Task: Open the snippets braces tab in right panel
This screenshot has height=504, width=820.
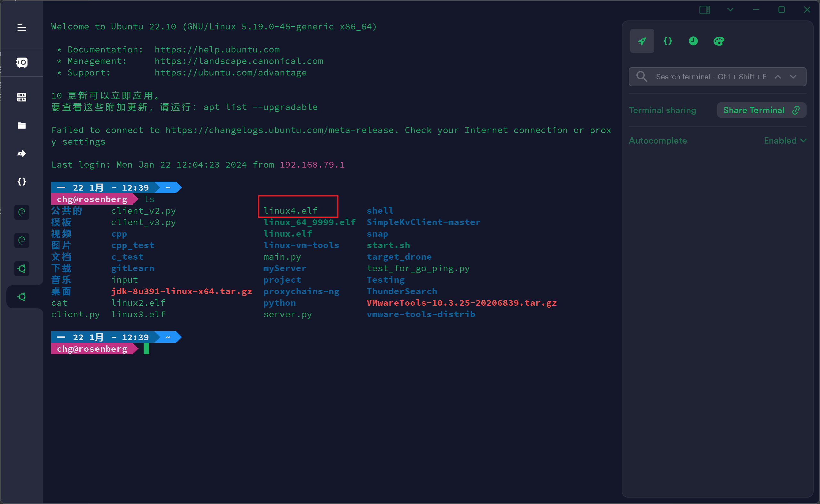Action: tap(668, 41)
